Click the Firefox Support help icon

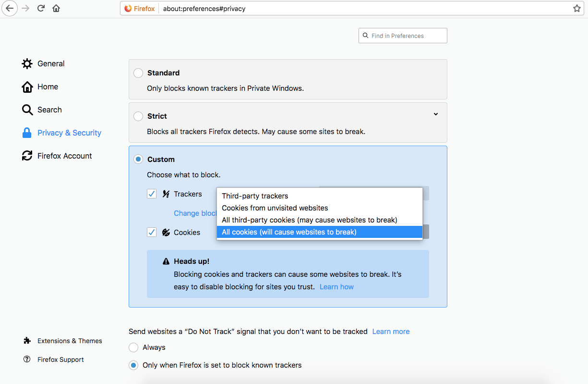point(27,359)
